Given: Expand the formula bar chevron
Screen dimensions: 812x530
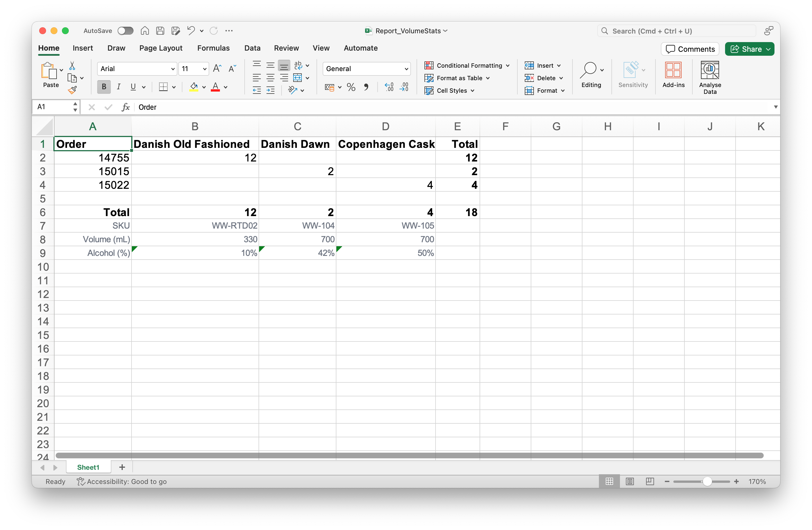Looking at the screenshot, I should click(x=776, y=107).
